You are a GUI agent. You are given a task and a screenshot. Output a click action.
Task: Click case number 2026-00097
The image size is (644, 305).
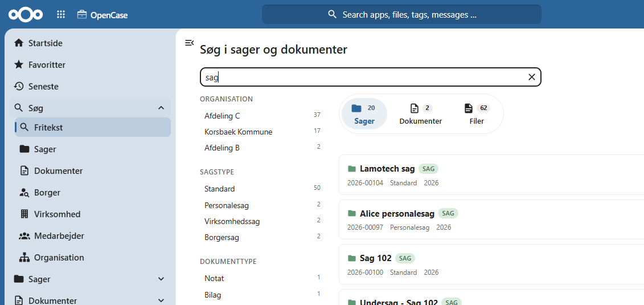click(x=365, y=227)
